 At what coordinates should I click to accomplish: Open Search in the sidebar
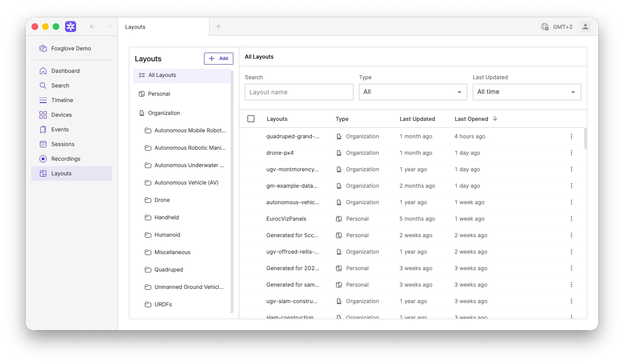[72, 86]
